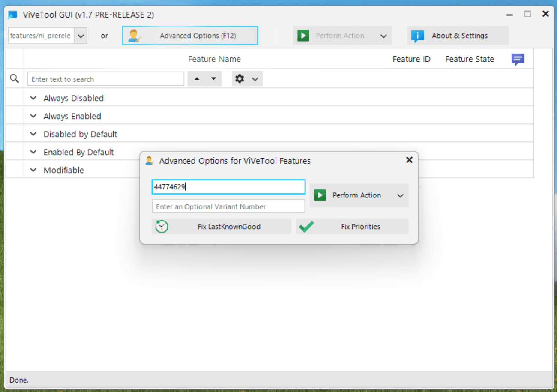The image size is (557, 392).
Task: Maximize the ViVeTool GUI window
Action: point(527,14)
